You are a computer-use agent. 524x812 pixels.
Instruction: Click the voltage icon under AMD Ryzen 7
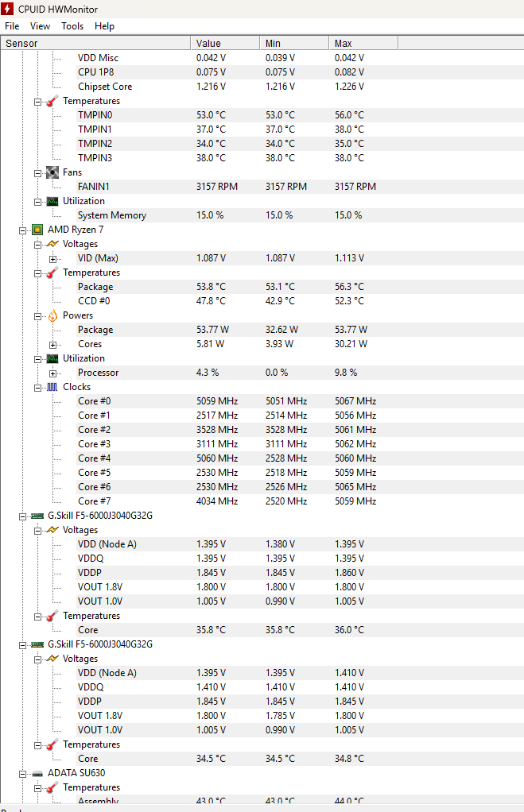pos(52,244)
